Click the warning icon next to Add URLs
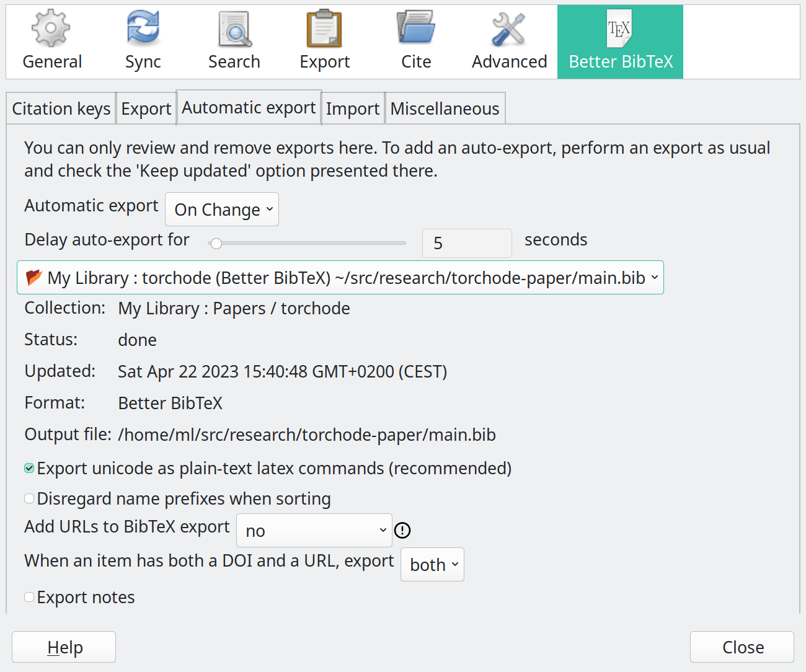Viewport: 806px width, 672px height. (402, 530)
